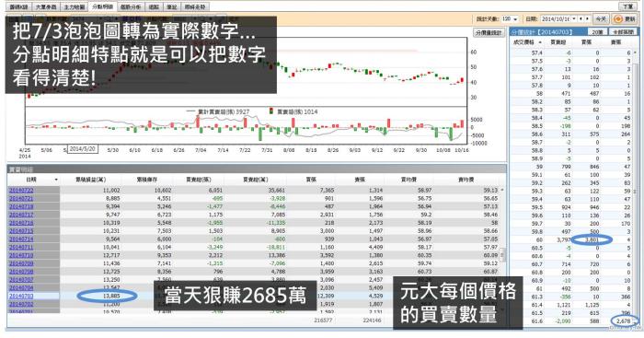This screenshot has height=338, width=644.
Task: Click the 買均價 column header
Action: pyautogui.click(x=408, y=180)
